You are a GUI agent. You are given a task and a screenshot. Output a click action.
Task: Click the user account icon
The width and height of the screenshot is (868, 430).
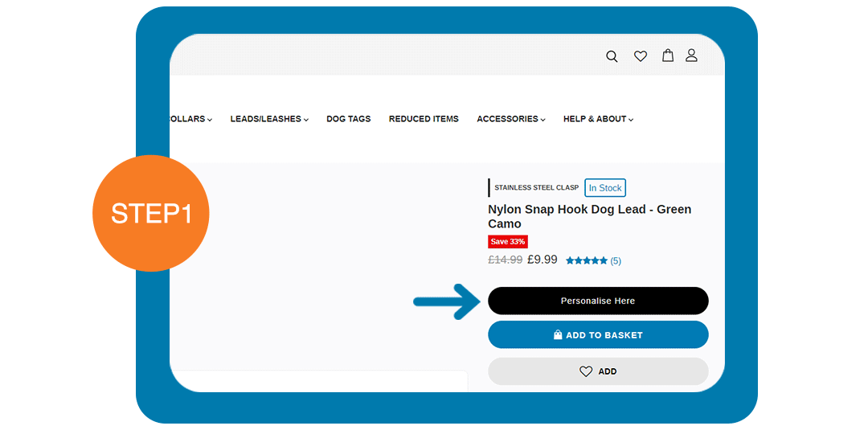coord(691,55)
